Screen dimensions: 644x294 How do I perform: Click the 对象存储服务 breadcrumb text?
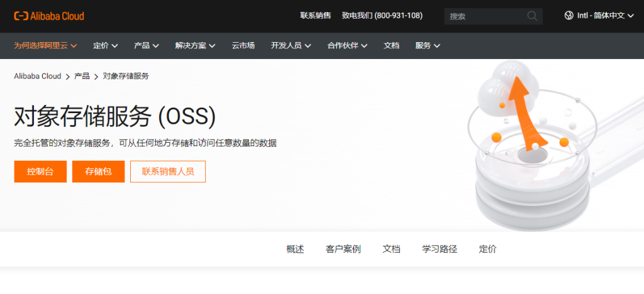click(126, 76)
